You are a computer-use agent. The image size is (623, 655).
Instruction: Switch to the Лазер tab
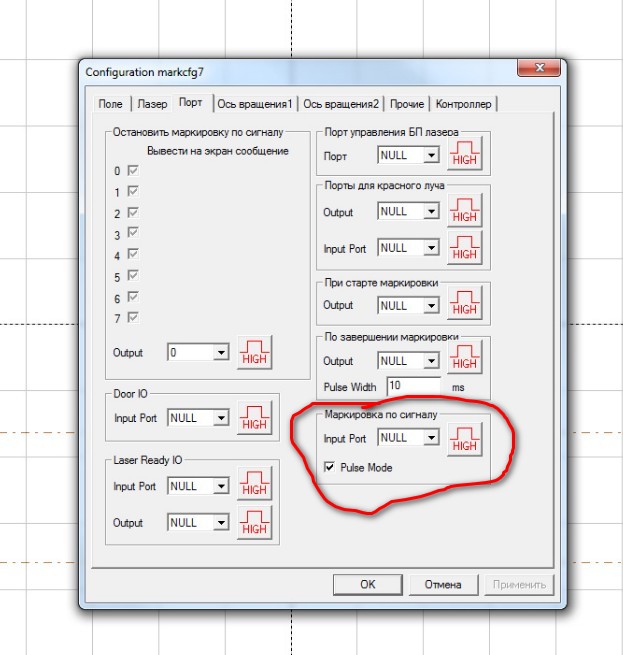pyautogui.click(x=152, y=104)
